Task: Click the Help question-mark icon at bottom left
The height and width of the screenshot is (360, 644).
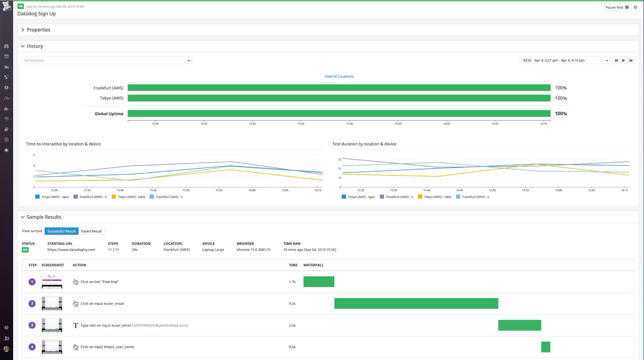Action: click(x=6, y=327)
